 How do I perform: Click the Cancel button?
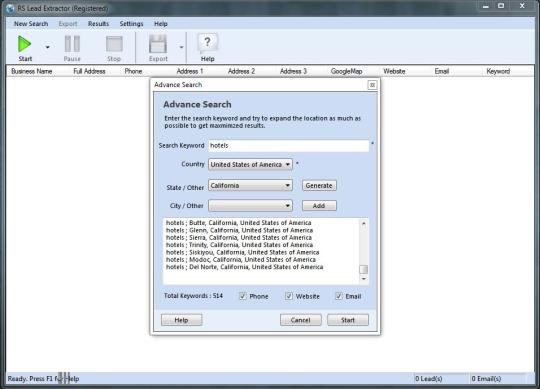301,320
